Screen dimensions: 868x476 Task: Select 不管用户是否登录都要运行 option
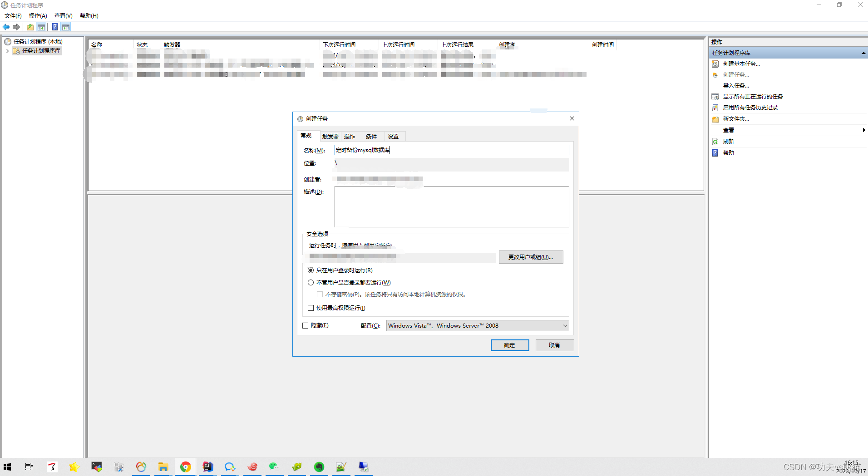coord(311,282)
